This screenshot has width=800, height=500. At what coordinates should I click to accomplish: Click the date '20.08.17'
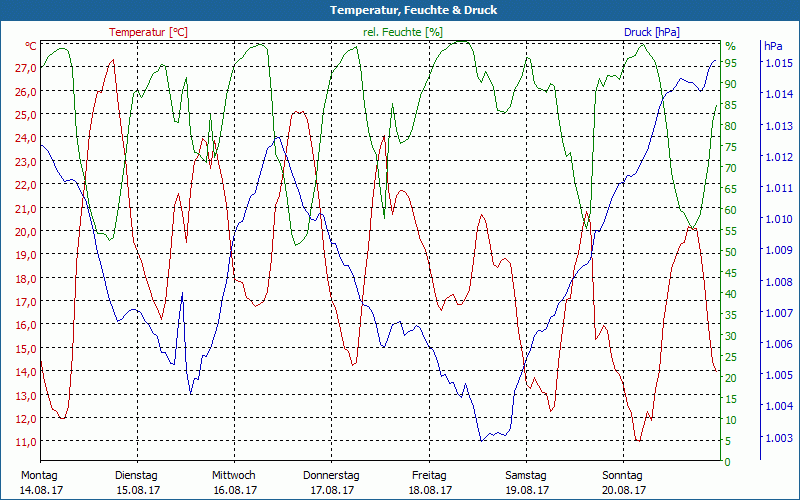pos(624,491)
